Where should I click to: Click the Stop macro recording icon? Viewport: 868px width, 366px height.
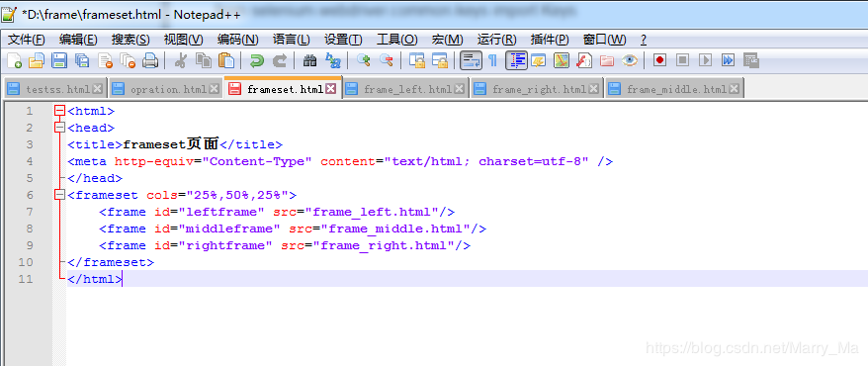[682, 60]
